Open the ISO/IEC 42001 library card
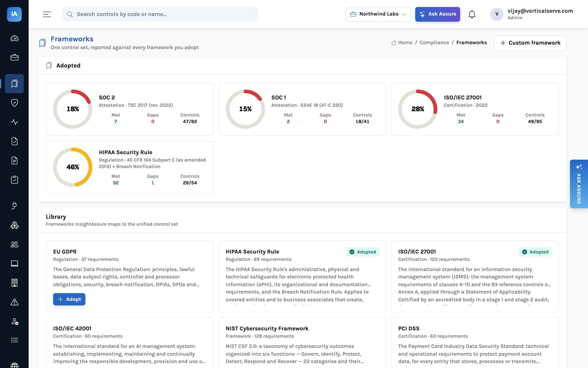The image size is (588, 368). click(130, 343)
